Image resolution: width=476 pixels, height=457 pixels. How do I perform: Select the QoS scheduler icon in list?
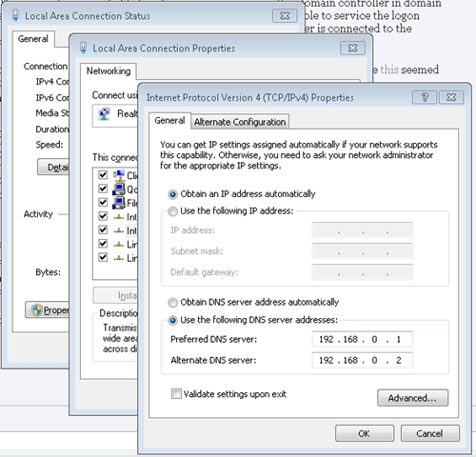point(119,189)
